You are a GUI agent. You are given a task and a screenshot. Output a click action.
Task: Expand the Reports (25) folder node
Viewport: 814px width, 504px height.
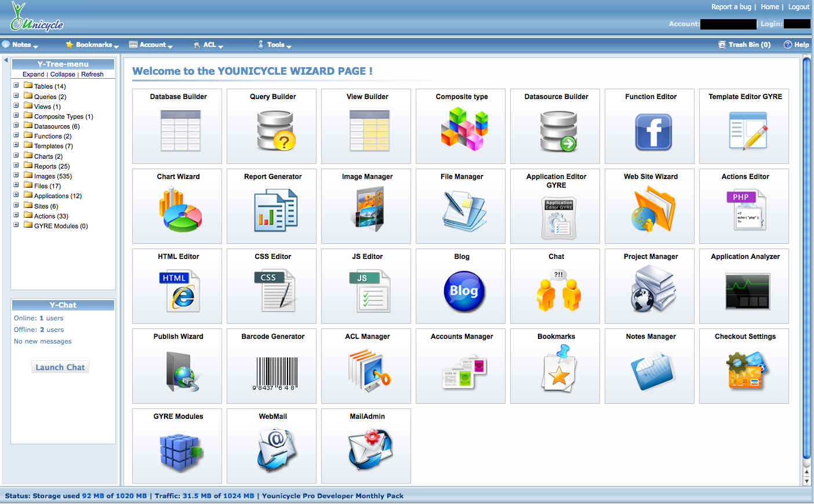tap(16, 166)
